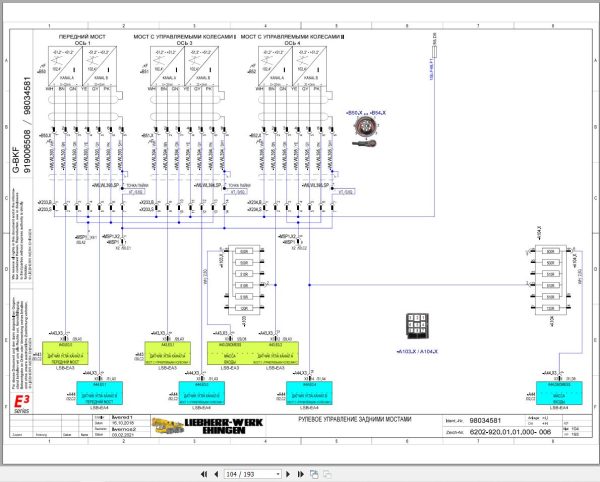The image size is (600, 482).
Task: Select ident number '98034581' in the title block
Action: pyautogui.click(x=485, y=420)
